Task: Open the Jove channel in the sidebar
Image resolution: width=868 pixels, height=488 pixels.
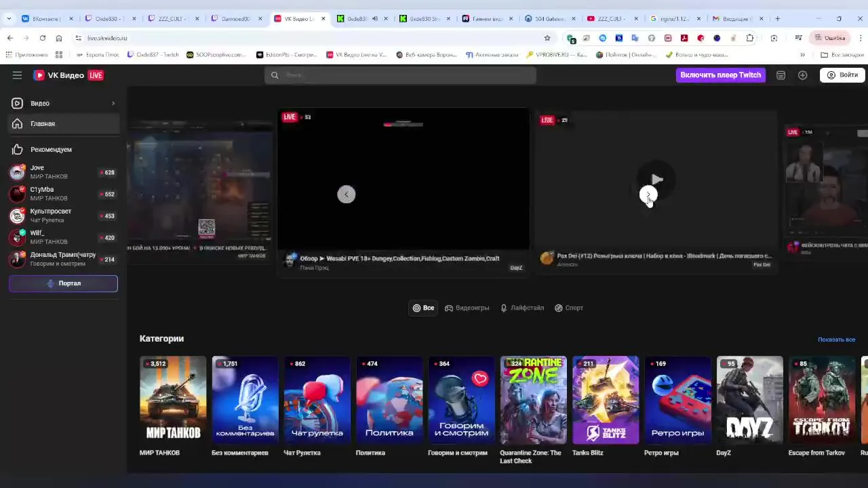Action: (x=63, y=172)
